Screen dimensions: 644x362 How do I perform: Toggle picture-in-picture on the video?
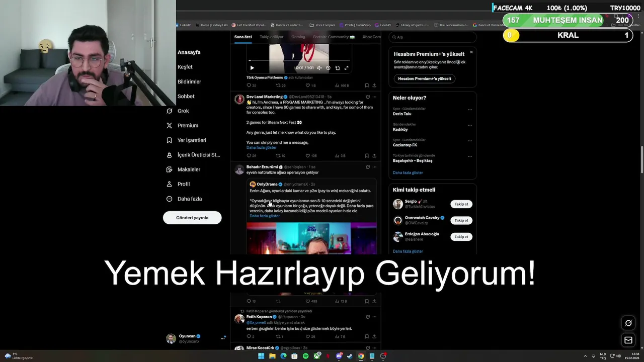pos(337,68)
